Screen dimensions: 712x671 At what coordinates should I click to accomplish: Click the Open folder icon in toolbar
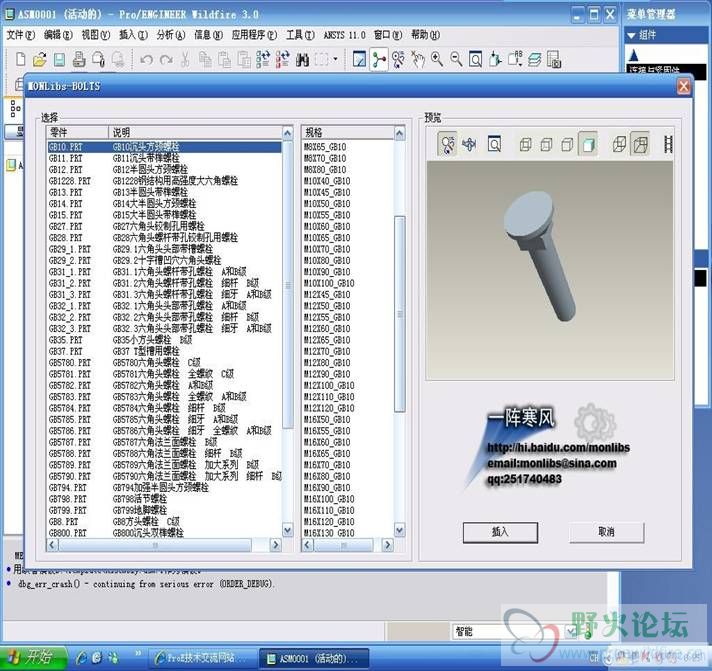tap(40, 59)
